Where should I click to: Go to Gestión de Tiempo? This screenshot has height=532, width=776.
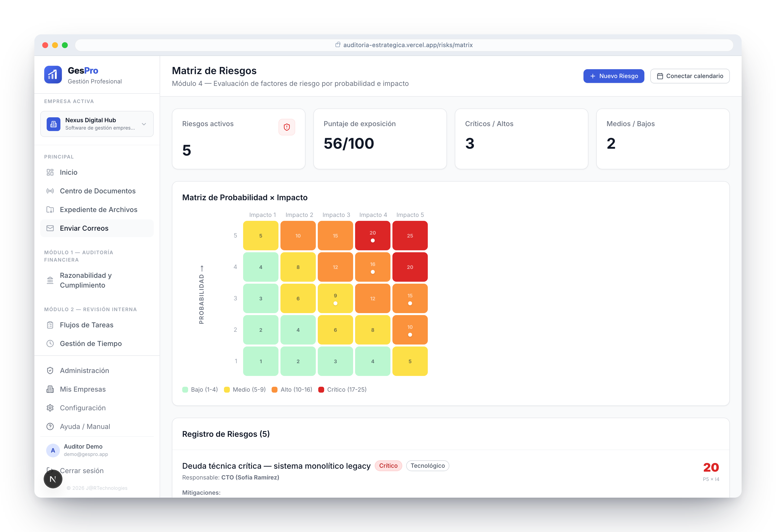(x=97, y=344)
